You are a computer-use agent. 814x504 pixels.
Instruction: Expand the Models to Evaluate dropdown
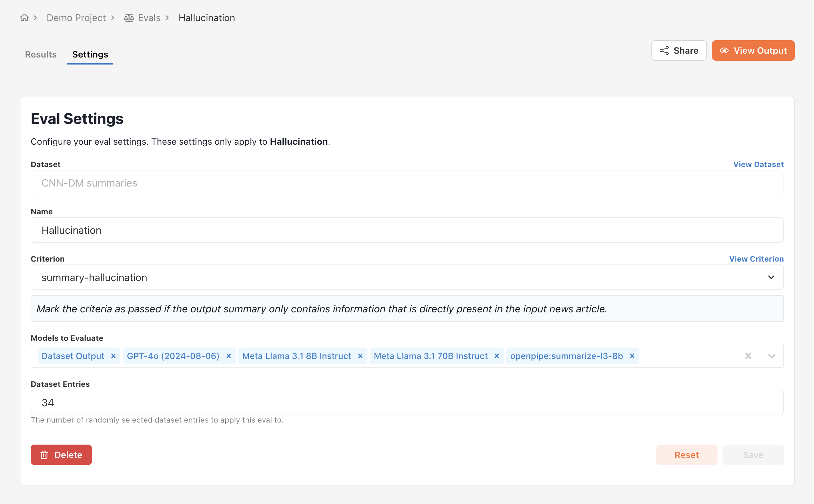772,356
